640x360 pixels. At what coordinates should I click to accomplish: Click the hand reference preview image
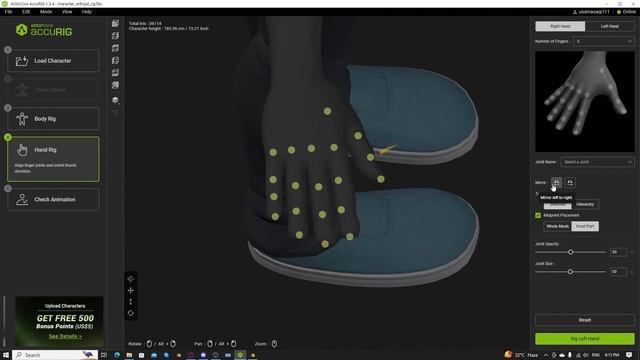584,102
